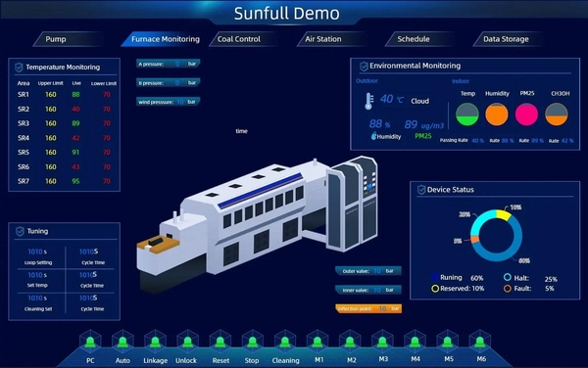Click the orange inflection point field
The image size is (588, 368).
368,308
